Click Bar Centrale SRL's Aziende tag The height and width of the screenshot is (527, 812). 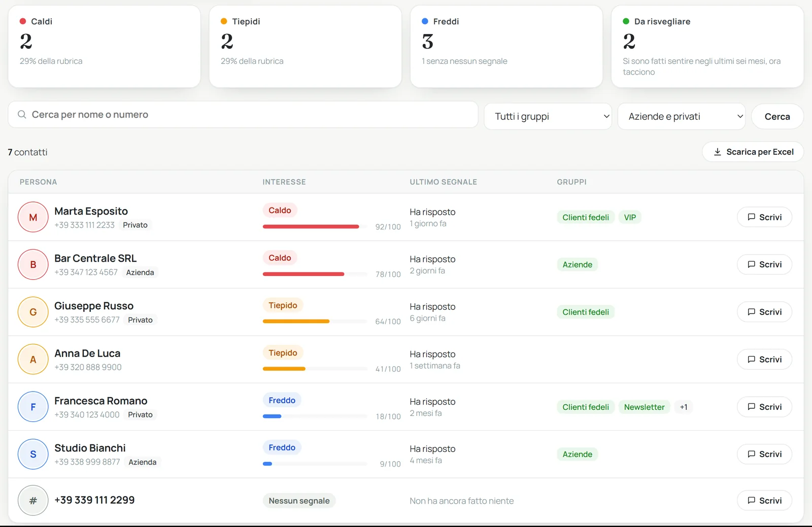tap(578, 265)
